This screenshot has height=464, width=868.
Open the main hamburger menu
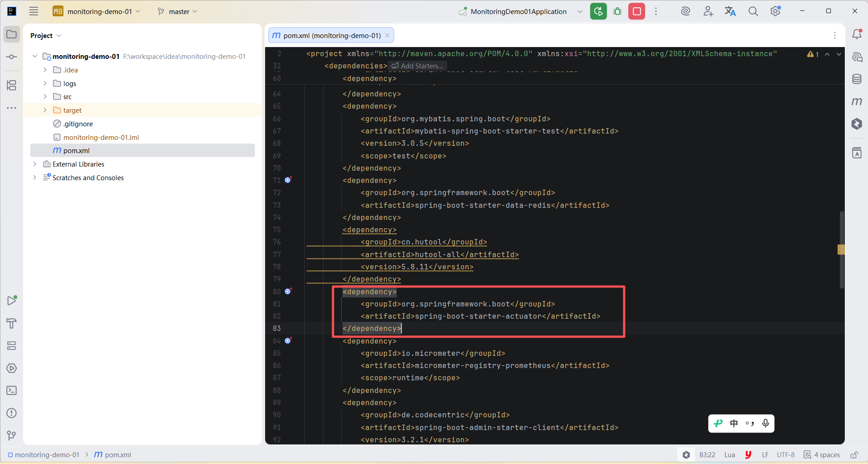(x=34, y=11)
